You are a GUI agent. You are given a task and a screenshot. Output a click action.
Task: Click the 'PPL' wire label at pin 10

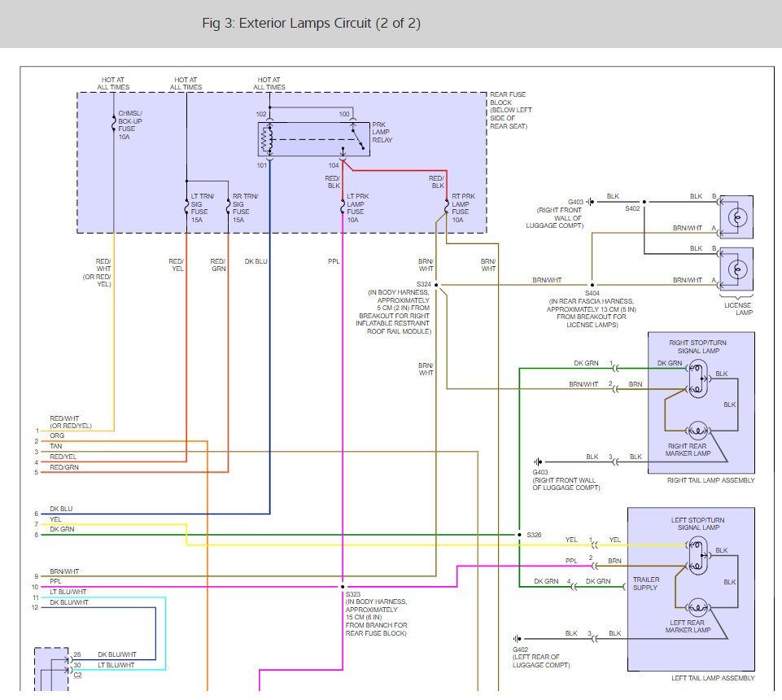[55, 581]
